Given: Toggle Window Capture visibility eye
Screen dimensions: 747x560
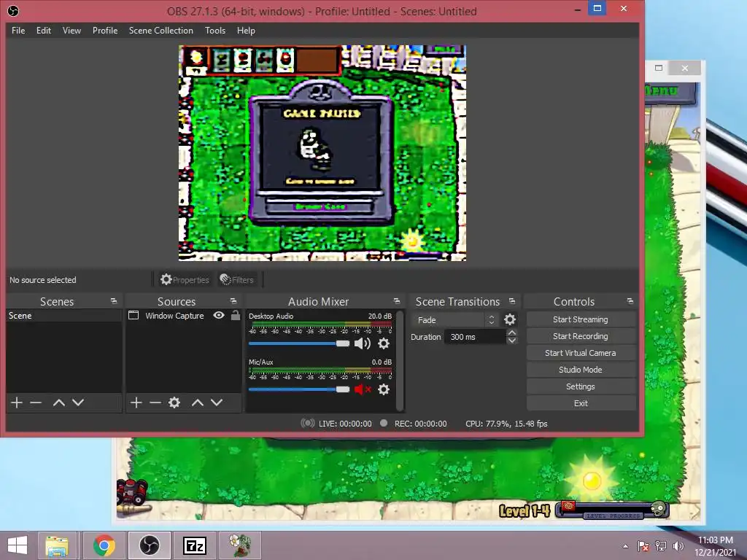Looking at the screenshot, I should tap(219, 315).
